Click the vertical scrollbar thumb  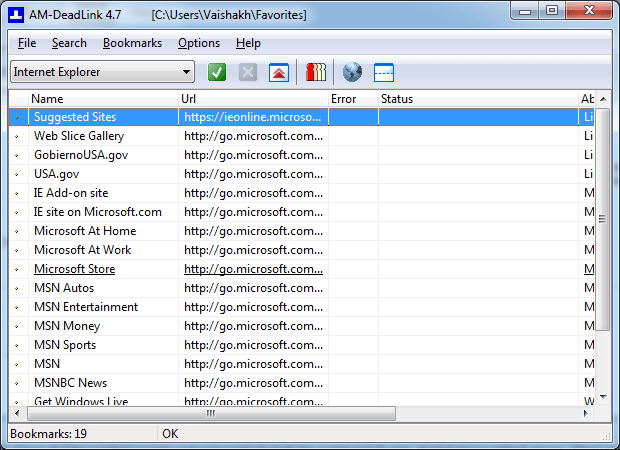603,219
